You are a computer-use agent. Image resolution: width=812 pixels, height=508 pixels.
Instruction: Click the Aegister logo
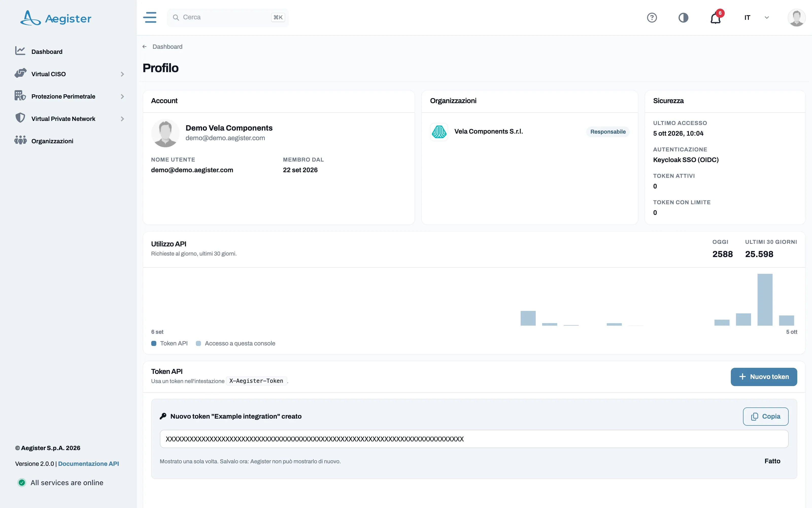56,18
